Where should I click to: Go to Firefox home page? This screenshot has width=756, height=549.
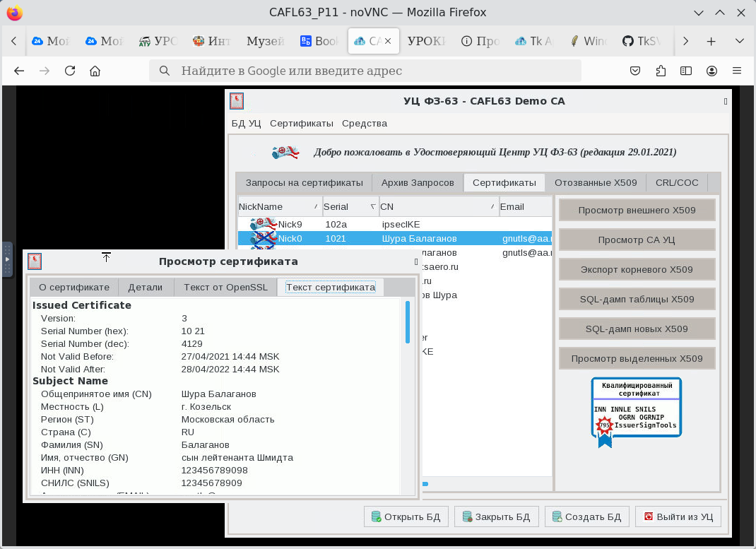tap(95, 71)
